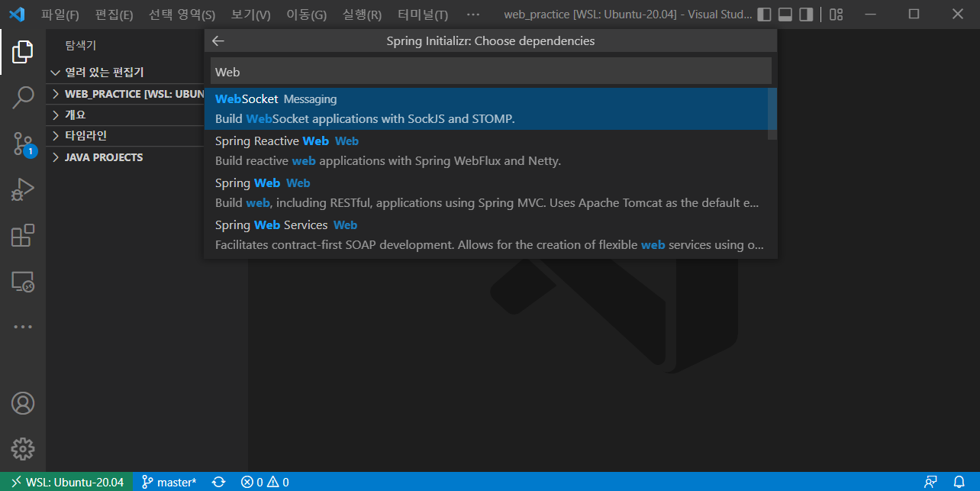Click the WSL: Ubuntu-20.04 remote indicator

[66, 482]
